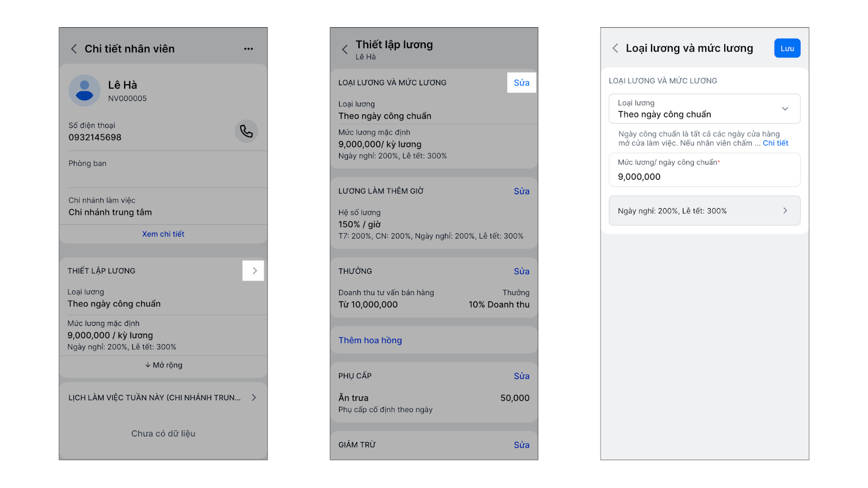Expand salary section with Mở rộng

163,365
